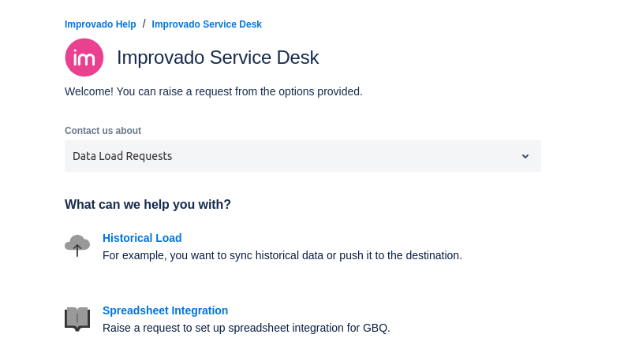
Task: Click the pink Improvado logo
Action: pyautogui.click(x=84, y=58)
